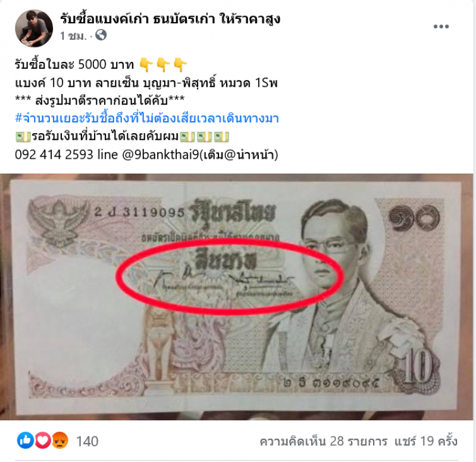The height and width of the screenshot is (462, 476).
Task: Click the line ID @9bankthai9 text
Action: (161, 155)
